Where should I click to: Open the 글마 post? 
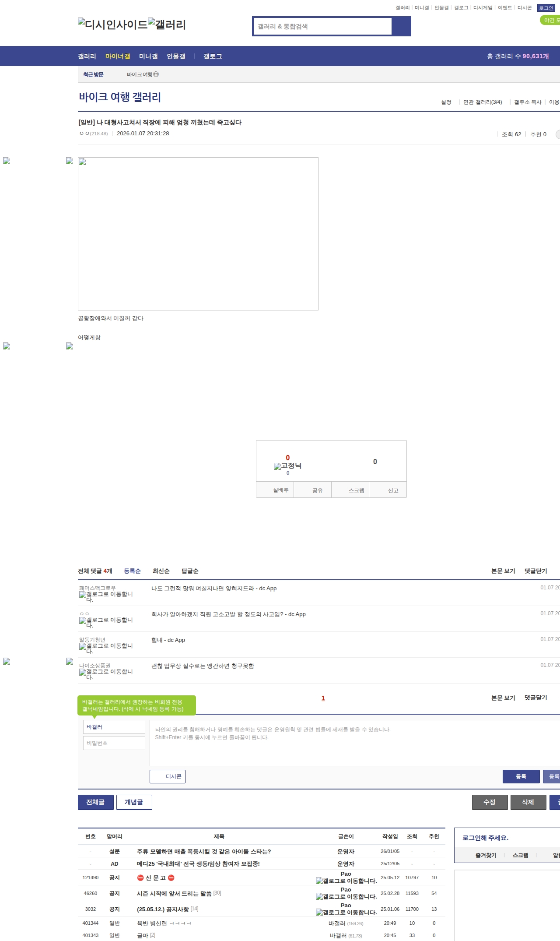click(143, 935)
